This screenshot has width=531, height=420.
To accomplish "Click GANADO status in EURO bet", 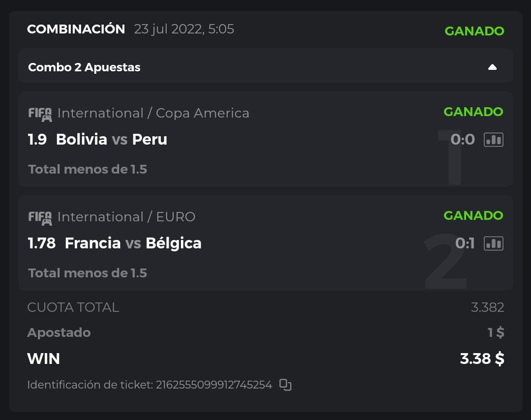I will click(x=473, y=215).
